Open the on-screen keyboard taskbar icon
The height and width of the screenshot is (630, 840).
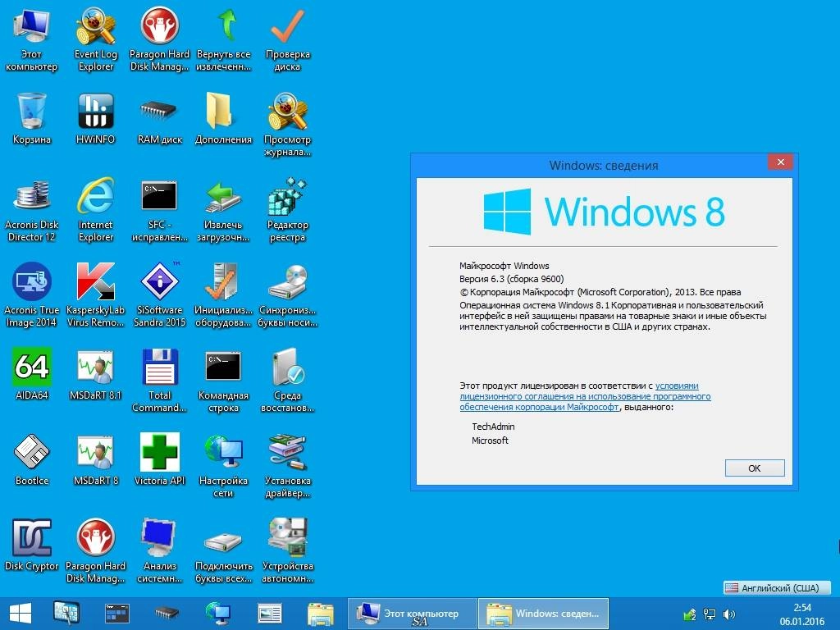pyautogui.click(x=66, y=613)
